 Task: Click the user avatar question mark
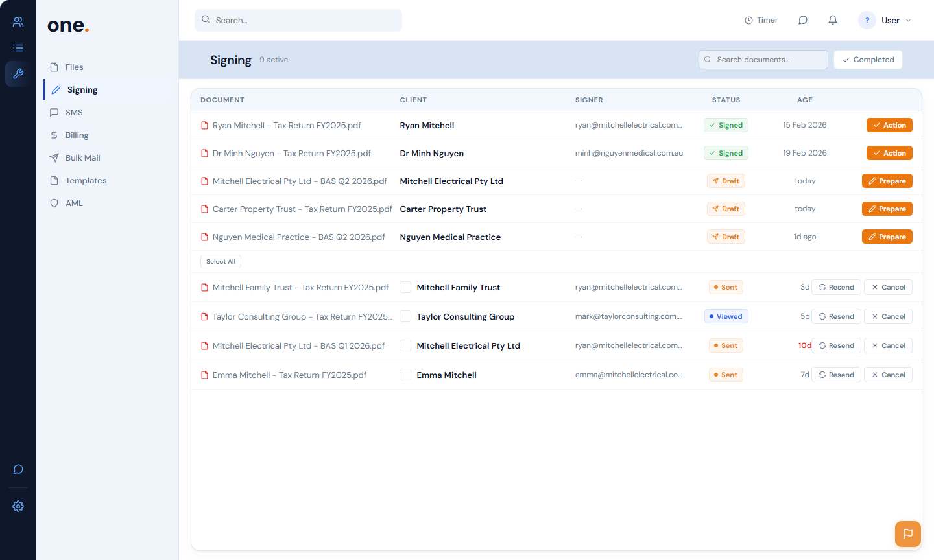pyautogui.click(x=867, y=20)
